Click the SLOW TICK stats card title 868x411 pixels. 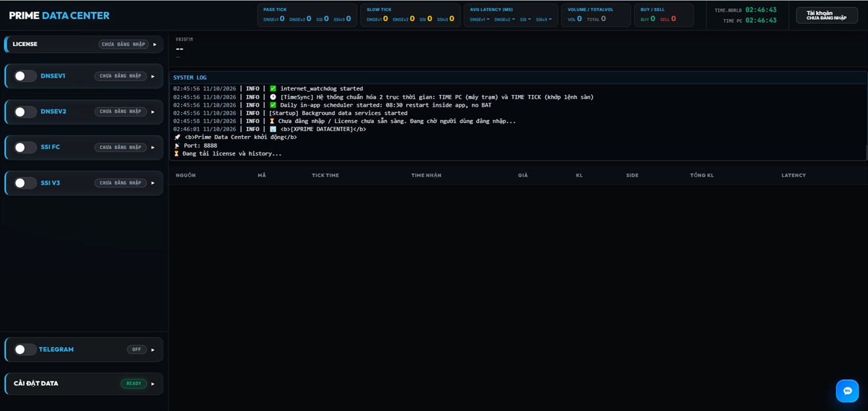pos(379,9)
